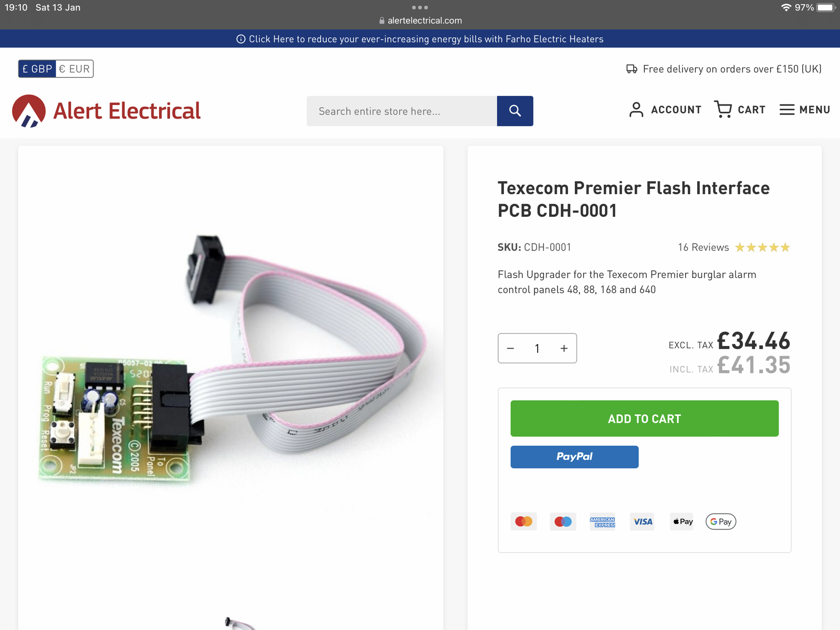Pay with the PayPal button
Image resolution: width=840 pixels, height=630 pixels.
click(x=574, y=457)
